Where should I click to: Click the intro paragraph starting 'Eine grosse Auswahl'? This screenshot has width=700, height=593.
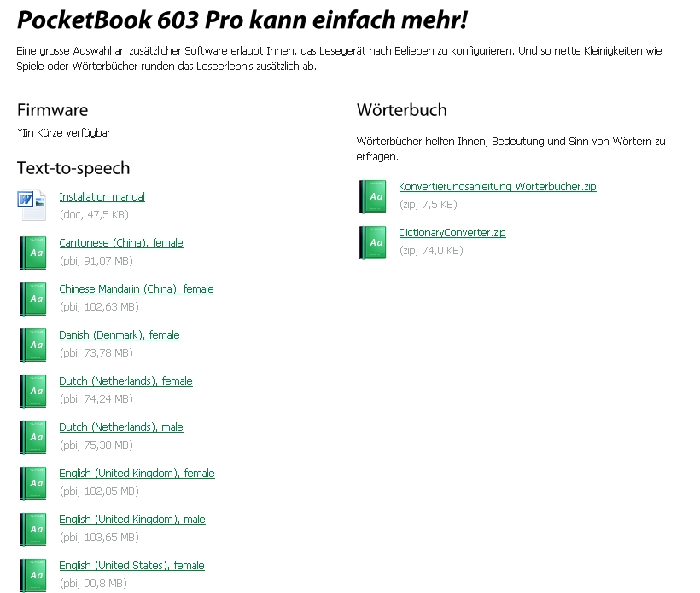pos(339,59)
